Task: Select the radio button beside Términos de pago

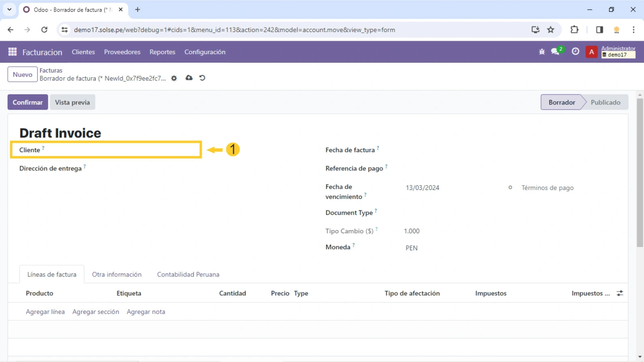Action: click(x=510, y=187)
